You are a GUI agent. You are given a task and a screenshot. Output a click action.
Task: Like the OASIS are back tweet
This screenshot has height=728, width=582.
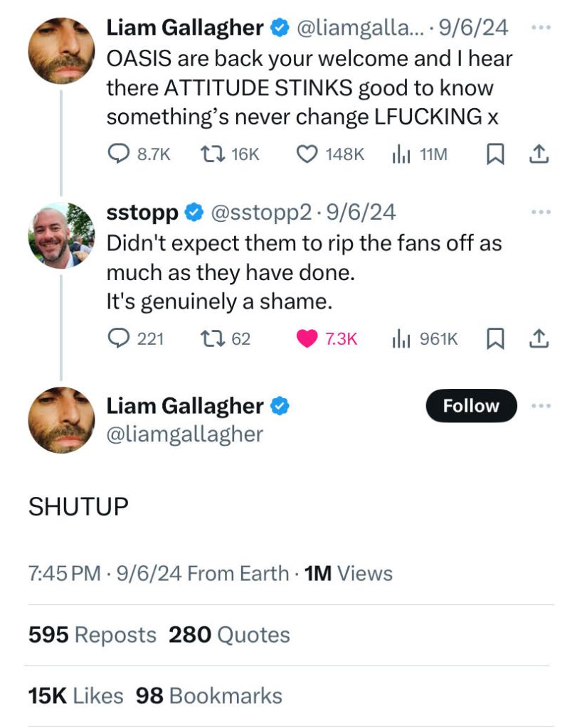(x=307, y=154)
